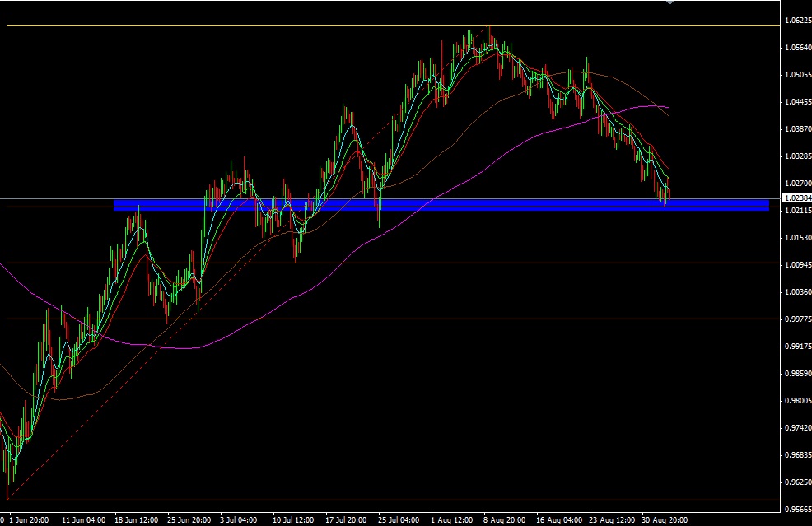Viewport: 812px width, 526px height.
Task: Click the 0.96250 price axis label
Action: (x=798, y=482)
